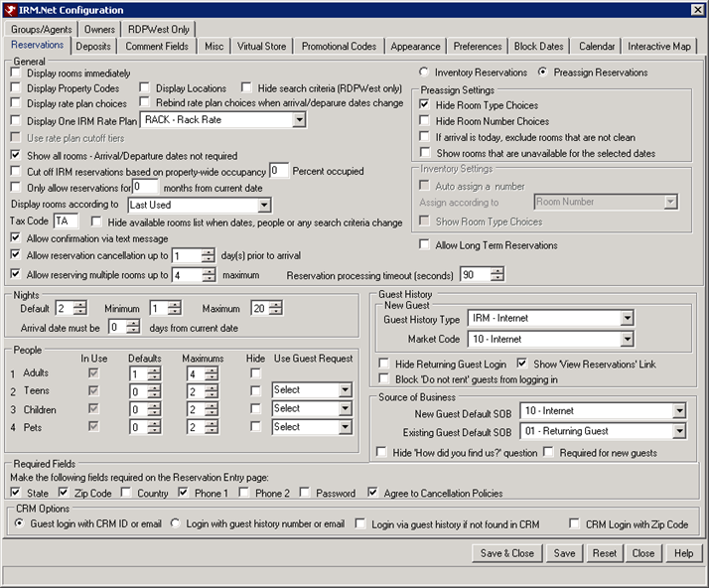709x588 pixels.
Task: Open New Guest Default SOB dropdown
Action: coord(679,410)
